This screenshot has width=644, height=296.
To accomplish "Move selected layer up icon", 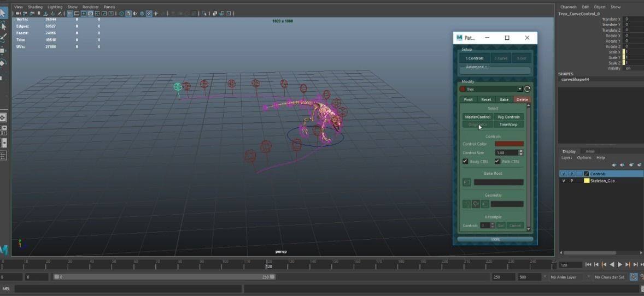I will click(614, 165).
